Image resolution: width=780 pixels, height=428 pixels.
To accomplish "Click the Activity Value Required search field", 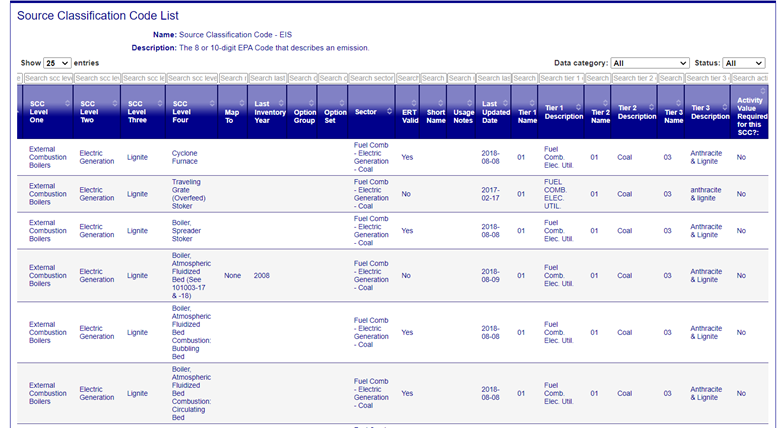I will [750, 78].
